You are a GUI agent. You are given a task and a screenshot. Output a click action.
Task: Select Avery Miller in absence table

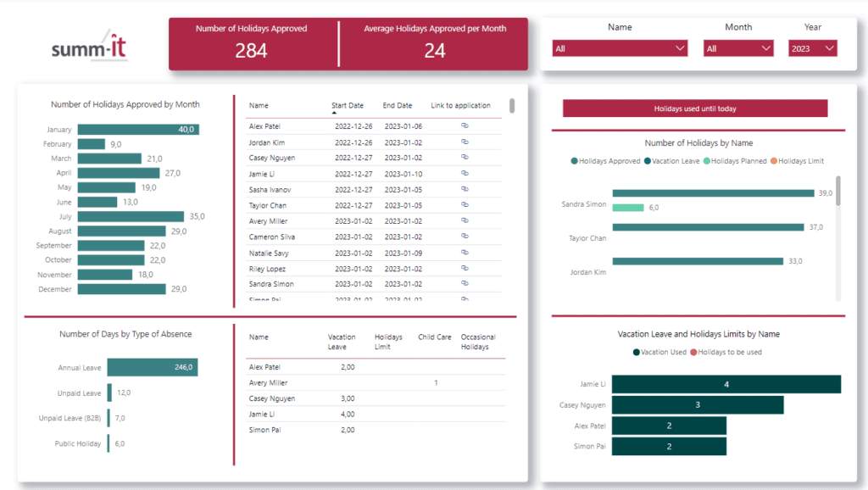268,382
